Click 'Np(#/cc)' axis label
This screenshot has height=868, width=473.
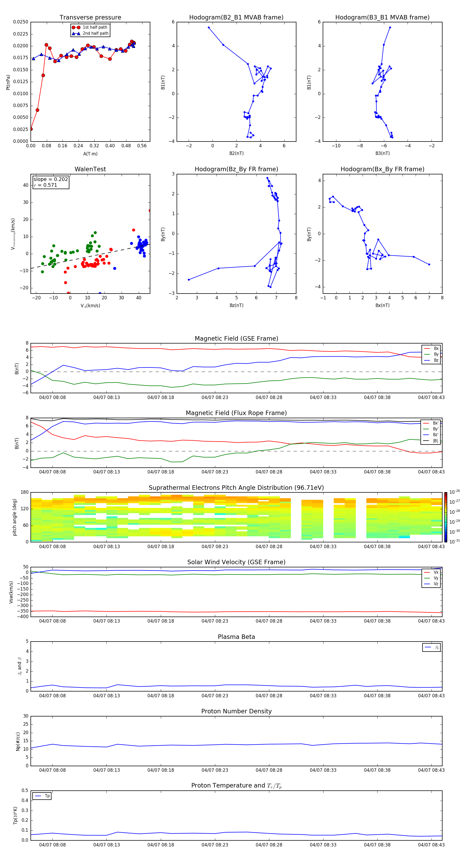(18, 741)
